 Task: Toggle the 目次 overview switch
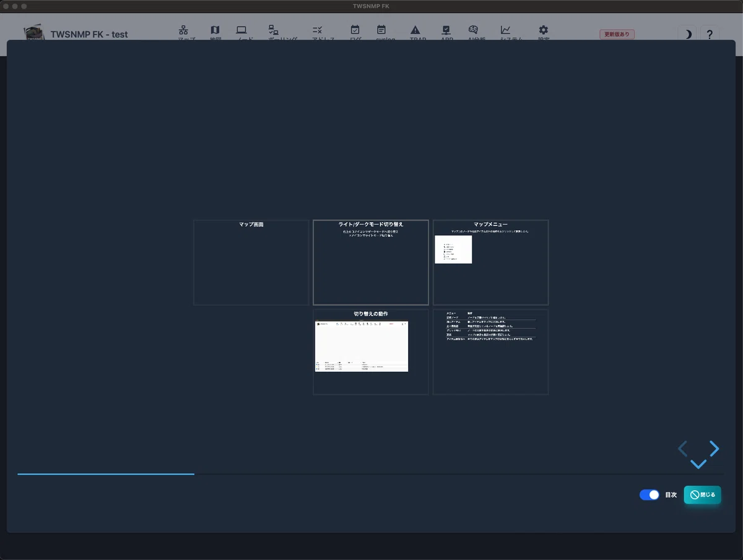pos(650,495)
